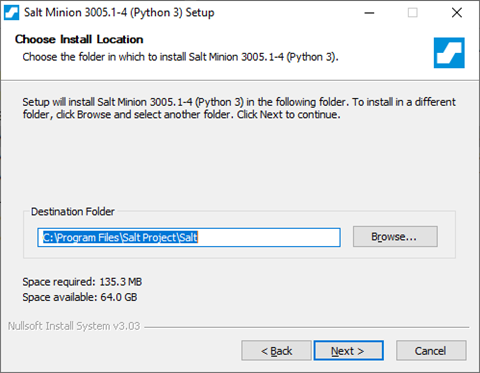
Task: Click the Choose Install Location heading
Action: point(79,39)
